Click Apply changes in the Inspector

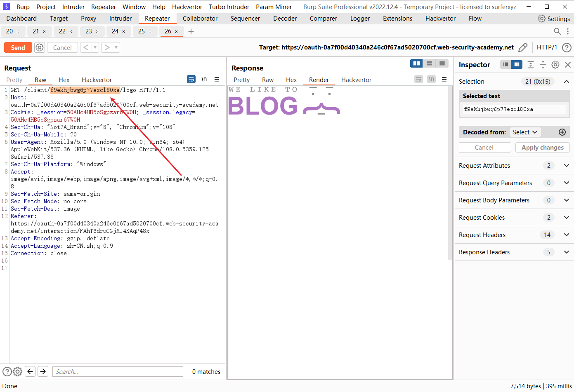(542, 147)
